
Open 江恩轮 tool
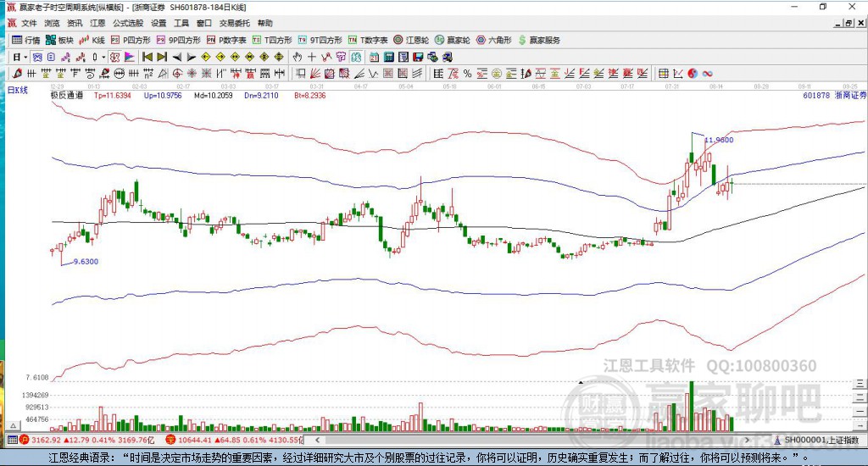click(x=411, y=41)
